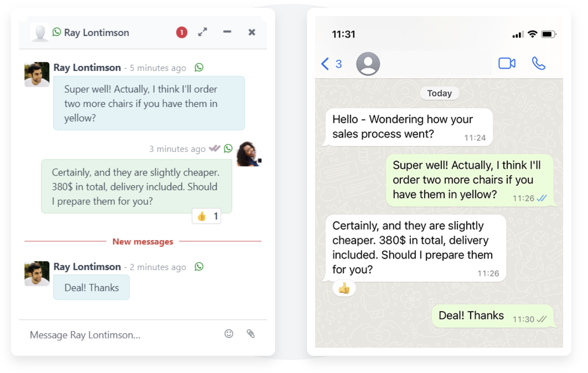Click the red unread badge showing 1

tap(182, 32)
